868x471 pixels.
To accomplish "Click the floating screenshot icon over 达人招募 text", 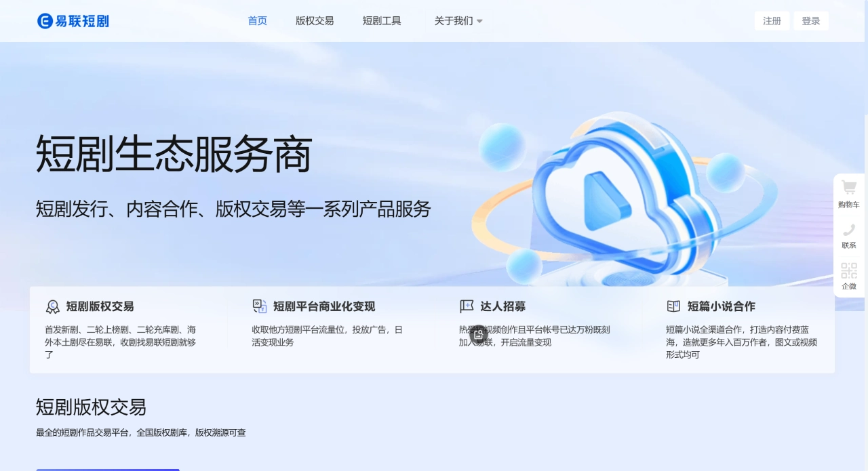I will click(479, 334).
